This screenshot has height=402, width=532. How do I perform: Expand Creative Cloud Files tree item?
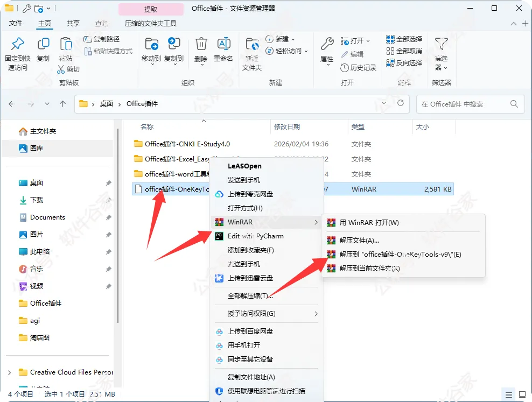coord(10,372)
